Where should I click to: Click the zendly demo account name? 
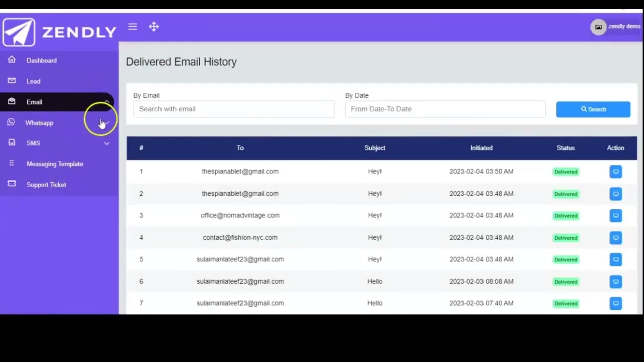[x=624, y=26]
